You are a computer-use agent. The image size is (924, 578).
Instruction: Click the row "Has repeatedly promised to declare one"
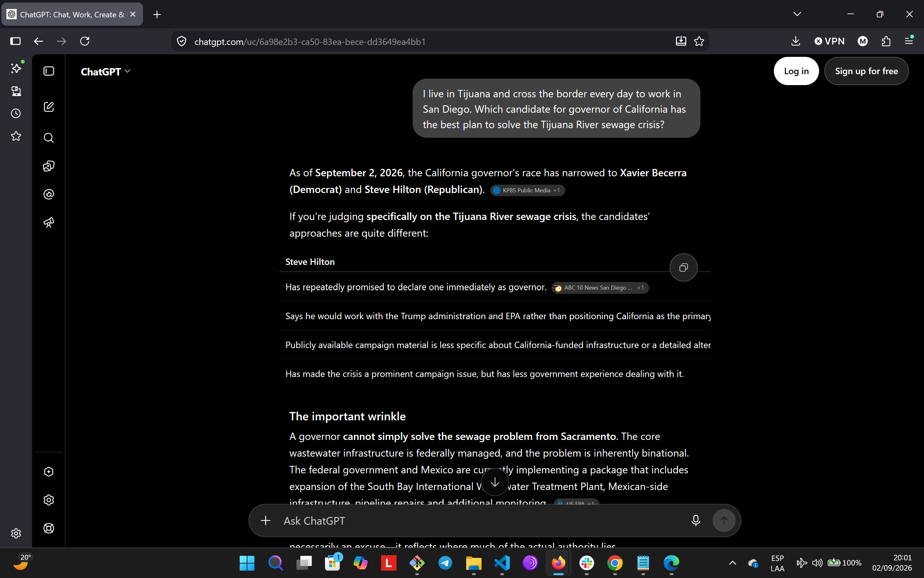click(x=495, y=287)
